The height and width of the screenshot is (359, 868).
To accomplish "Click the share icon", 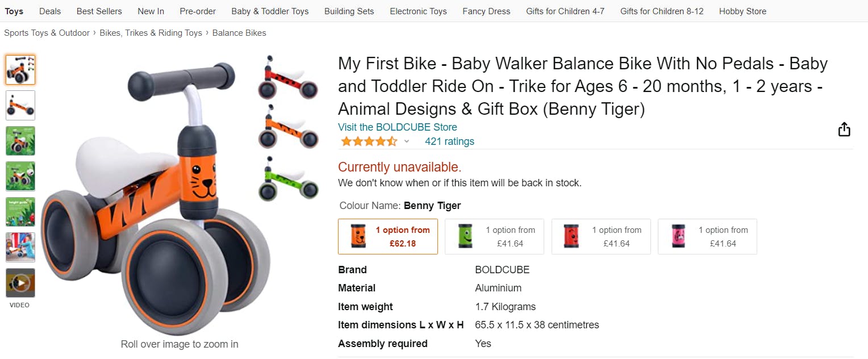I will tap(844, 130).
